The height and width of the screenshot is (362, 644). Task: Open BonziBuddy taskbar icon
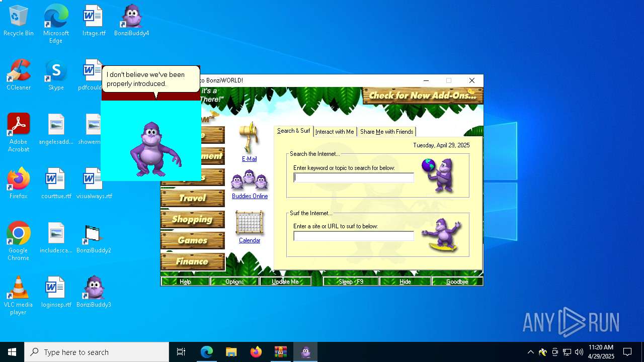(x=305, y=352)
